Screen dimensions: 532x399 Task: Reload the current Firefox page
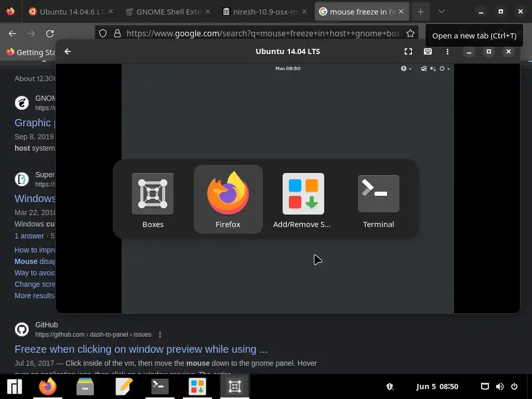point(50,34)
